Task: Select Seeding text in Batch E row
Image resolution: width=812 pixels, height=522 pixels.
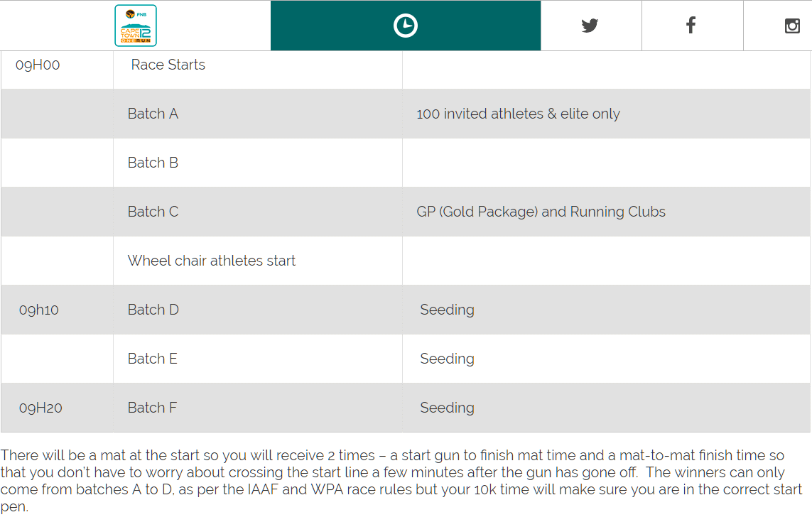Action: 447,359
